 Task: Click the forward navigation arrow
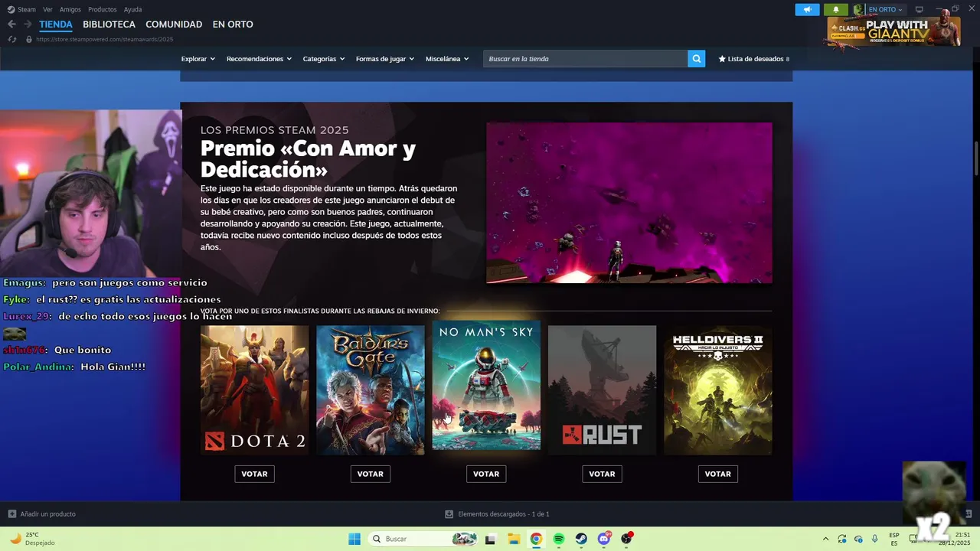tap(28, 24)
